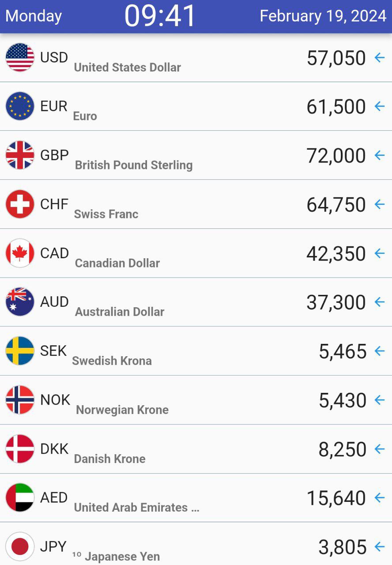Click the blue arrow beside 57,050
Screen dimensions: 392x565
[380, 57]
